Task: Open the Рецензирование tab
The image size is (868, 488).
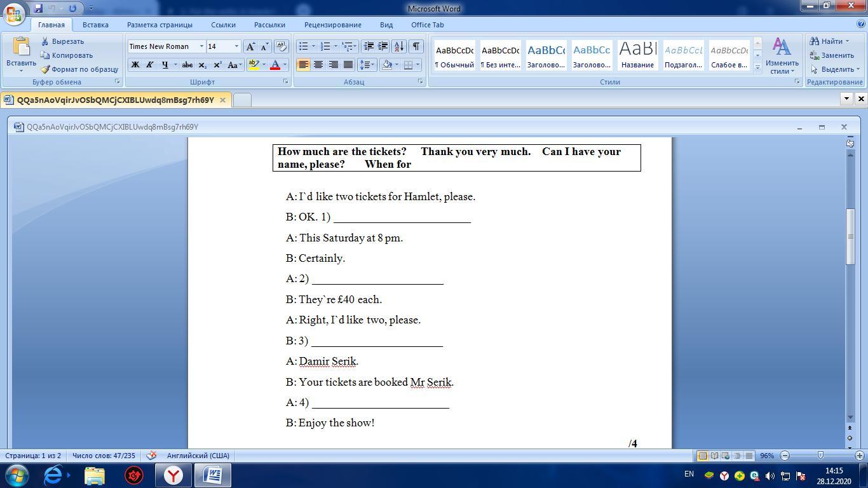Action: point(332,25)
